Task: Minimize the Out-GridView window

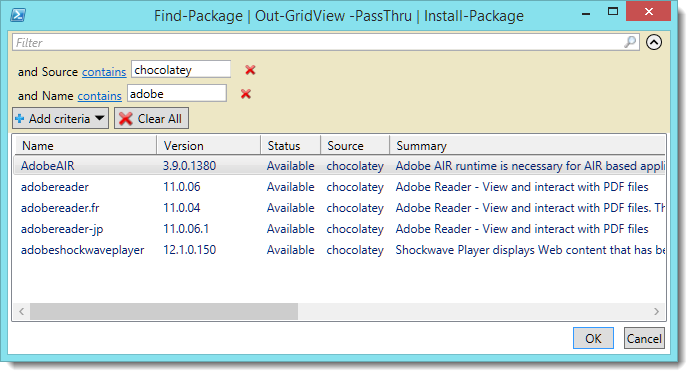Action: pyautogui.click(x=586, y=13)
